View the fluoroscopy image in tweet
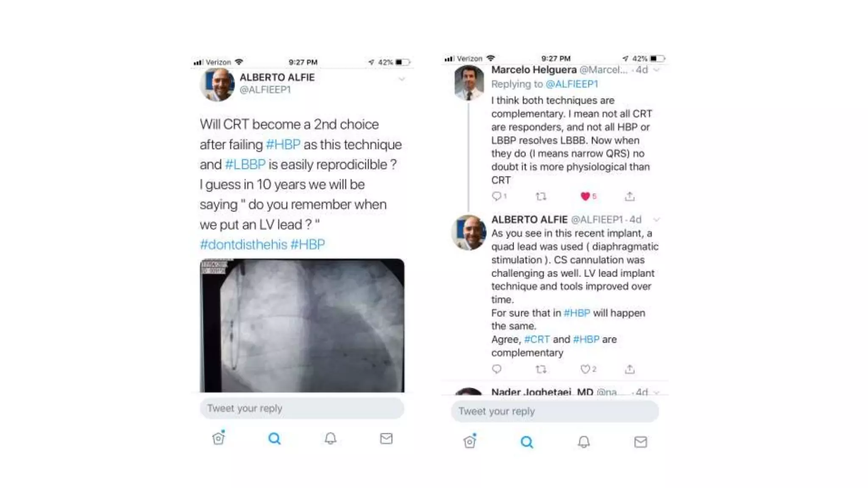 click(302, 325)
